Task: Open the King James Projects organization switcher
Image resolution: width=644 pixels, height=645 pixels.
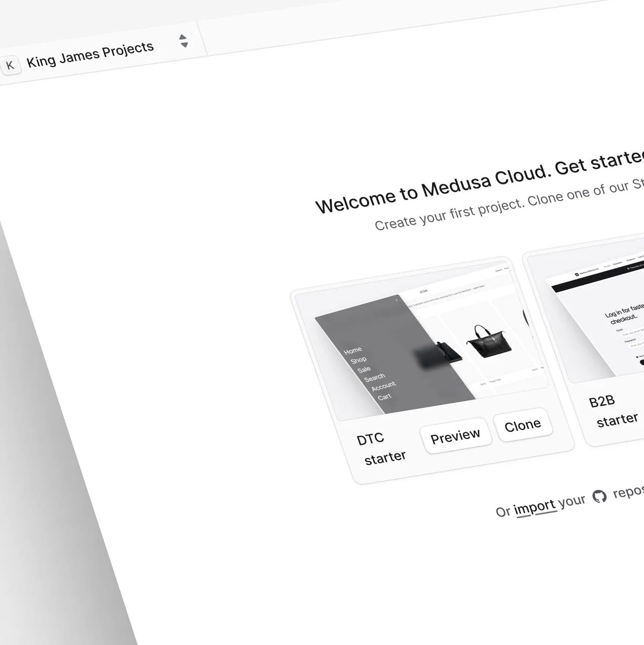Action: (96, 53)
